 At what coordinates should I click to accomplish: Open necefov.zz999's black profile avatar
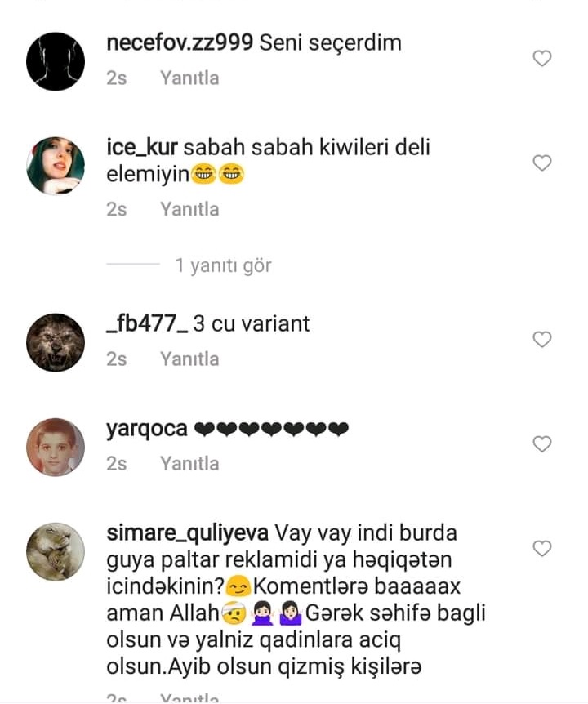(56, 61)
